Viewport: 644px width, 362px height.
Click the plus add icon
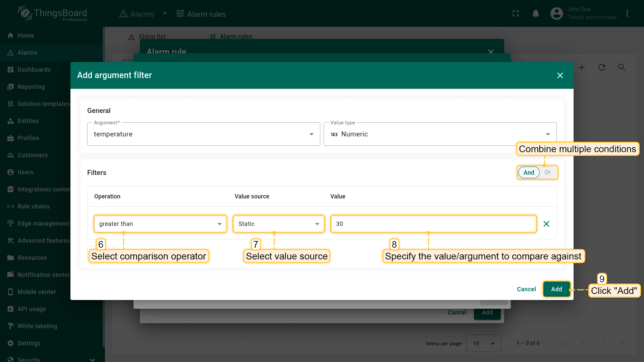click(x=582, y=67)
